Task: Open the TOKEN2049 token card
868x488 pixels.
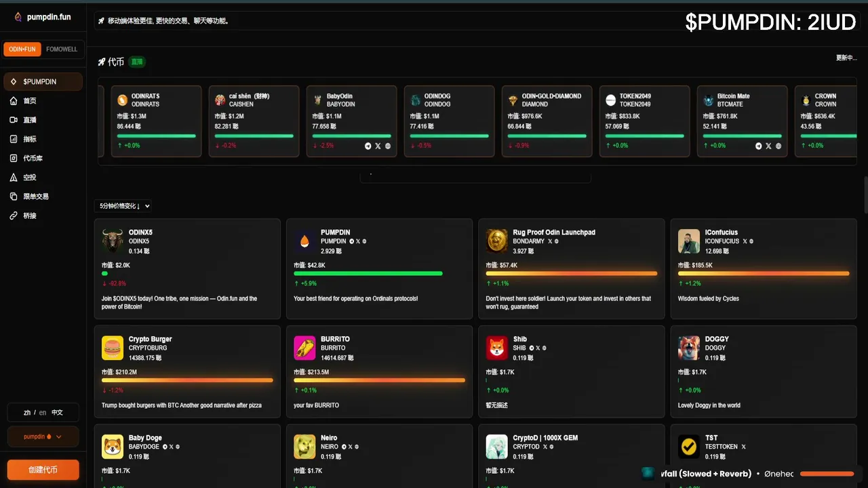Action: (x=644, y=121)
